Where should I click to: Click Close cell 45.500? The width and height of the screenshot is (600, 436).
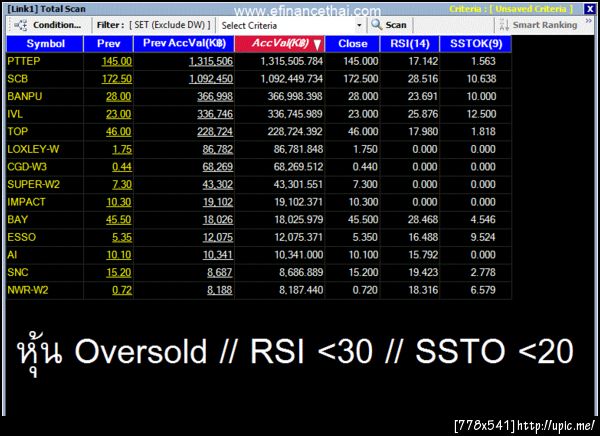pos(363,220)
